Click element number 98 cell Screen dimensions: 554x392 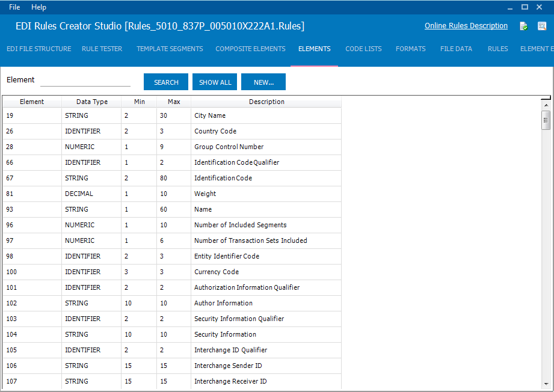click(x=32, y=256)
